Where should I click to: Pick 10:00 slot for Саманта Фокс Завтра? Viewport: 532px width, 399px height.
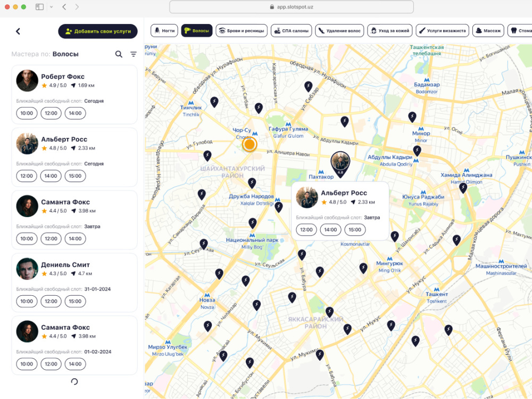(x=27, y=238)
